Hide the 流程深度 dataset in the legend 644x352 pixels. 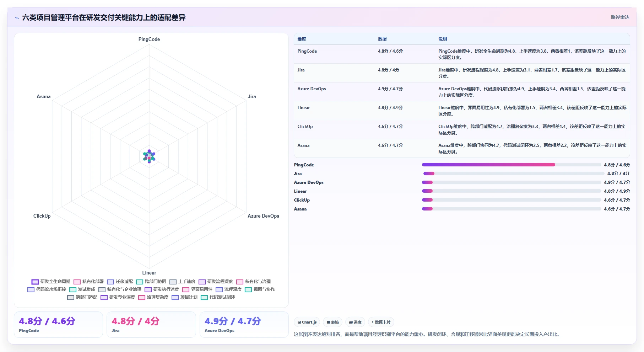click(228, 289)
